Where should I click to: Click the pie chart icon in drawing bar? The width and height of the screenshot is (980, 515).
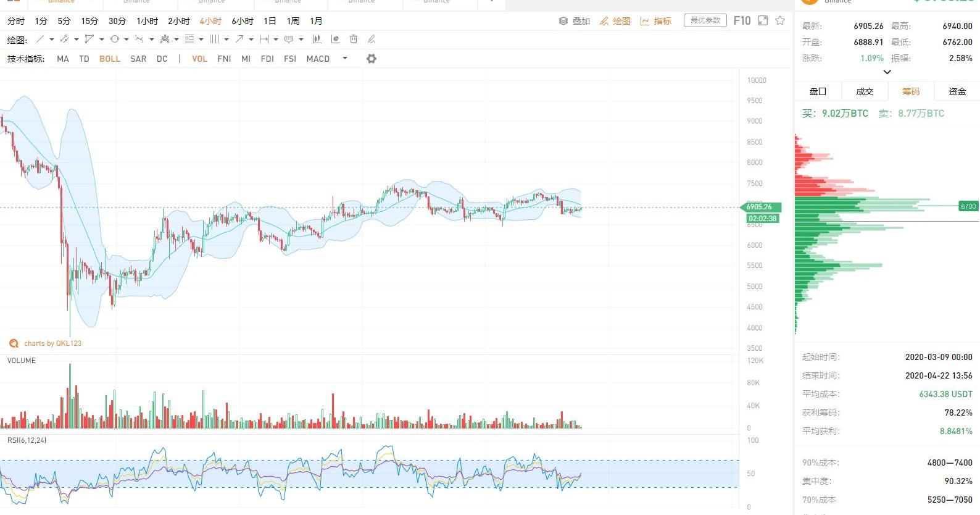tap(335, 40)
